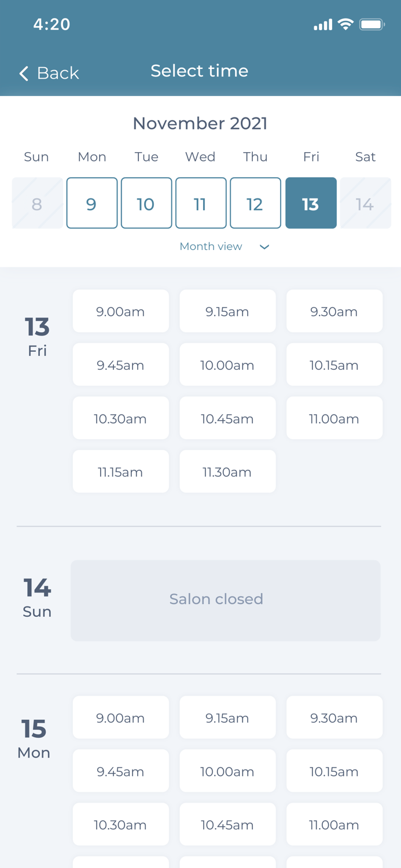Tap the battery indicator icon
Image resolution: width=401 pixels, height=868 pixels.
(x=372, y=24)
